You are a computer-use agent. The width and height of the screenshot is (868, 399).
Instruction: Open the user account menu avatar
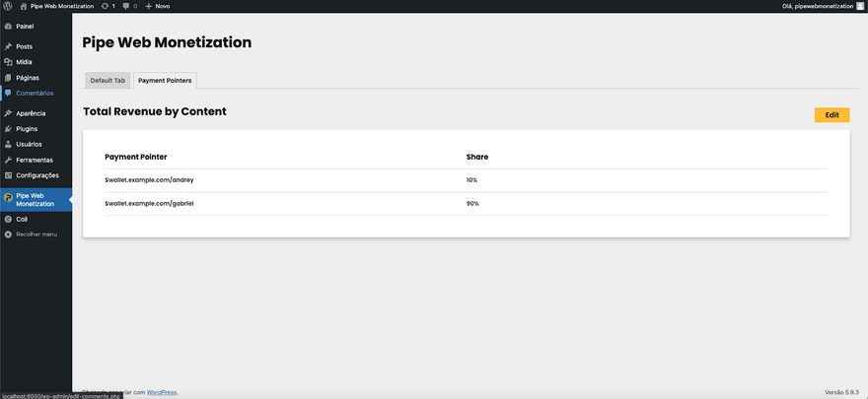[859, 6]
